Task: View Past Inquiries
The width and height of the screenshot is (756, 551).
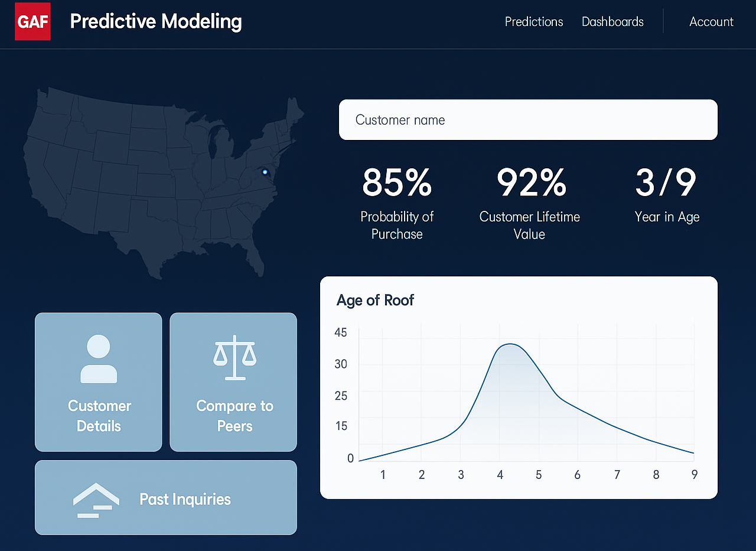Action: 165,497
